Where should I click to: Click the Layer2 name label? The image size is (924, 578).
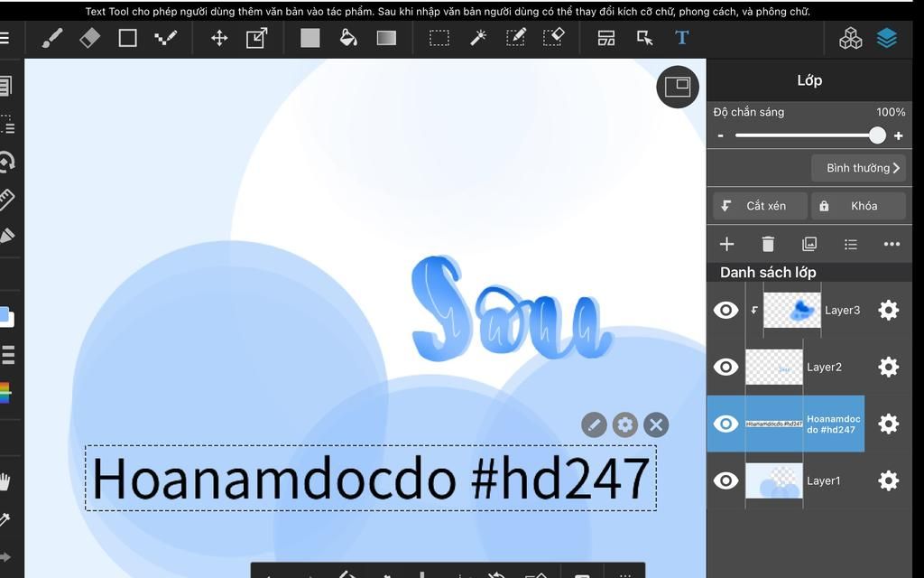pyautogui.click(x=824, y=367)
